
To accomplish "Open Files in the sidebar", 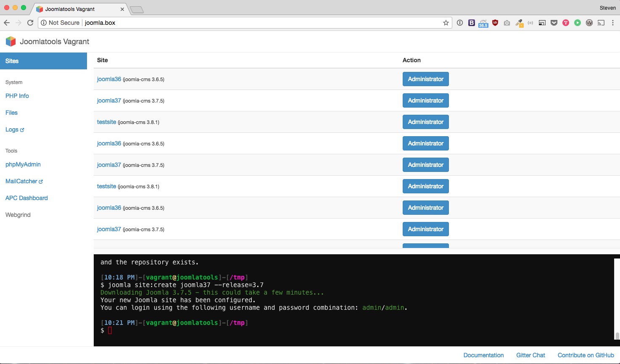I will [x=11, y=113].
